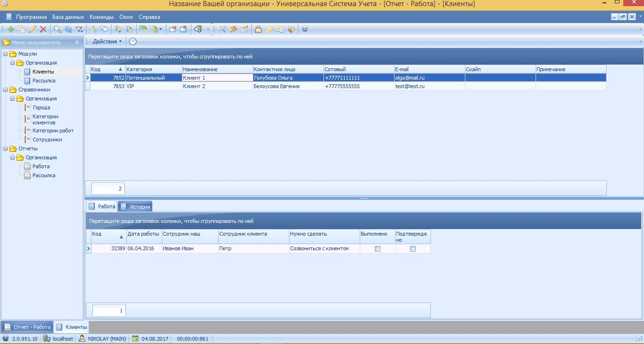Click the olga@mail.ru email cell
The image size is (644, 344).
click(429, 78)
